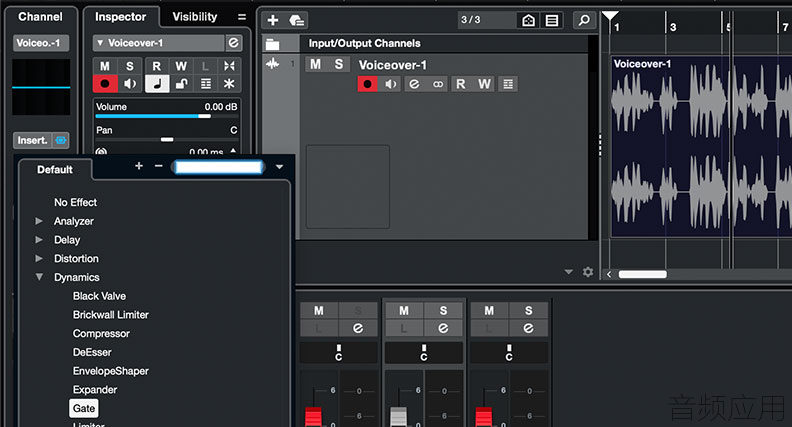Adjust the Volume slider in Inspector
Screen dimensions: 792x427
coord(166,116)
